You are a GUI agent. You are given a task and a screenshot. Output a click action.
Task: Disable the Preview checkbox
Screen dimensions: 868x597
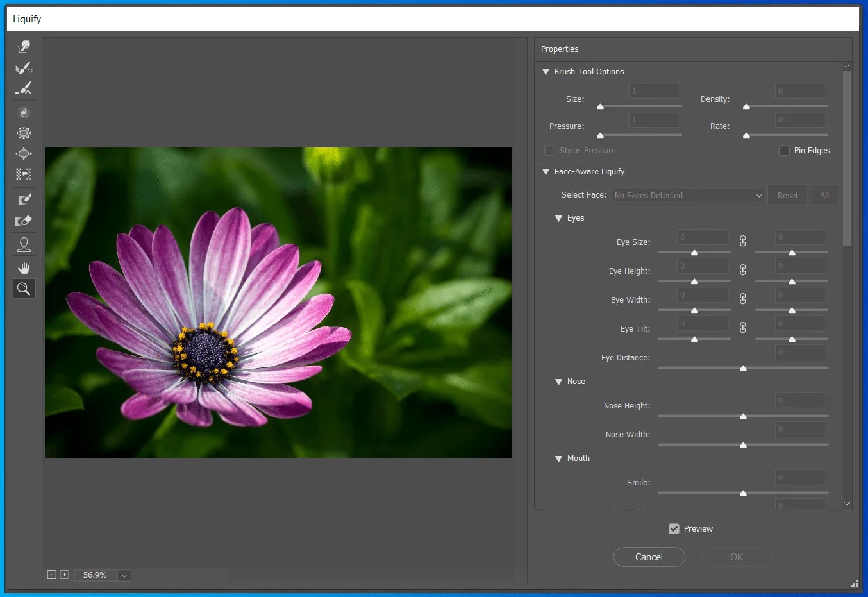pyautogui.click(x=674, y=528)
